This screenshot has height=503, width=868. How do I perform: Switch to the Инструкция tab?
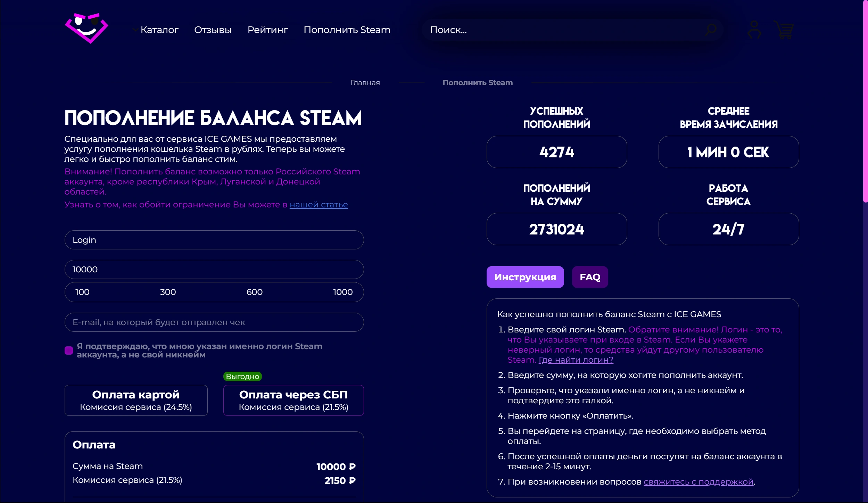click(x=525, y=277)
